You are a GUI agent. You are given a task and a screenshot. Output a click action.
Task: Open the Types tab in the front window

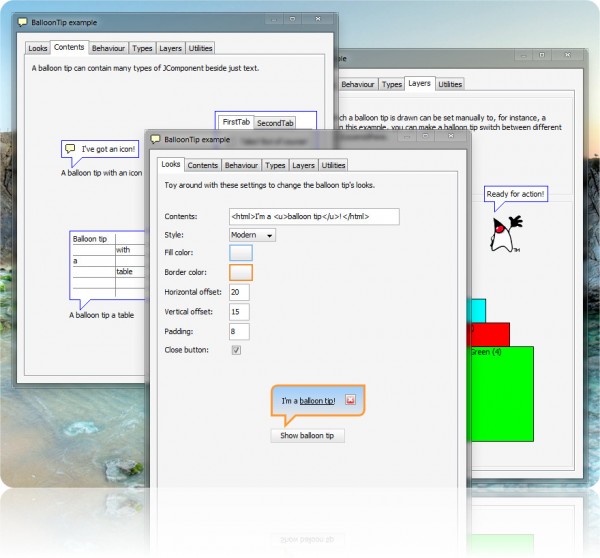tap(275, 165)
